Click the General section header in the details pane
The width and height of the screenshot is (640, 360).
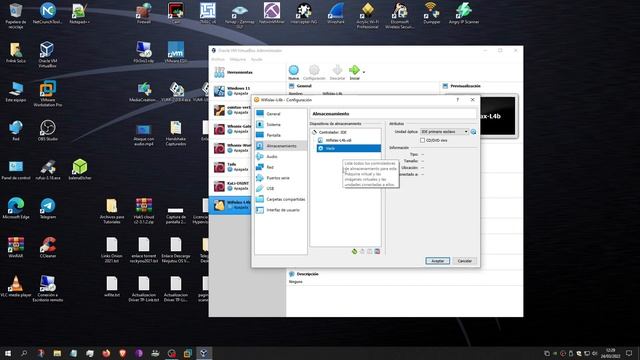[304, 86]
